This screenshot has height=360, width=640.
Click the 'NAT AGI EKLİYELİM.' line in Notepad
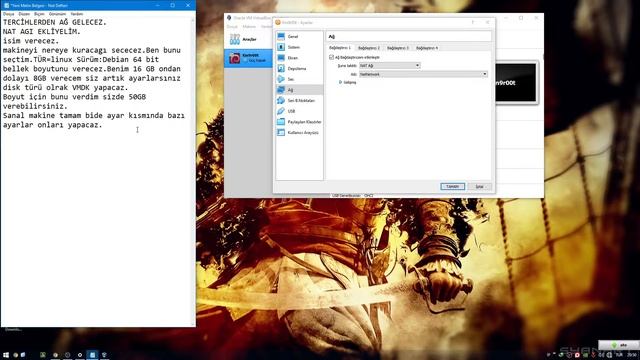(x=42, y=32)
